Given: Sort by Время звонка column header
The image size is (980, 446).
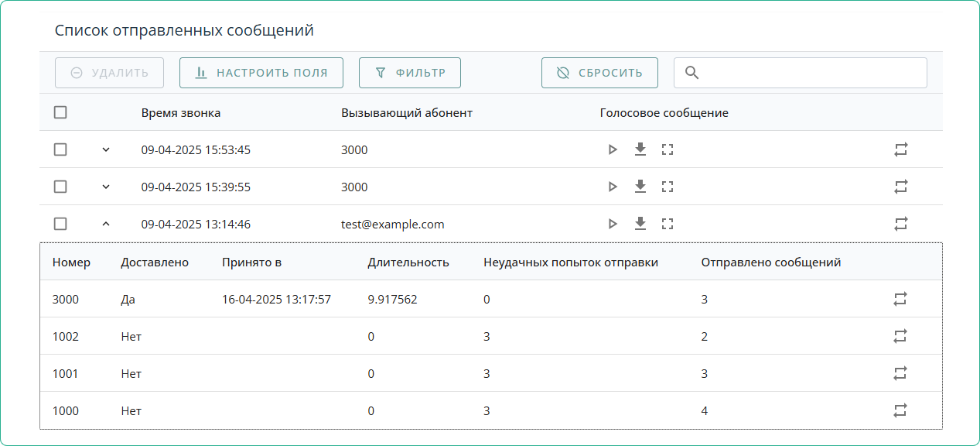Looking at the screenshot, I should point(180,113).
